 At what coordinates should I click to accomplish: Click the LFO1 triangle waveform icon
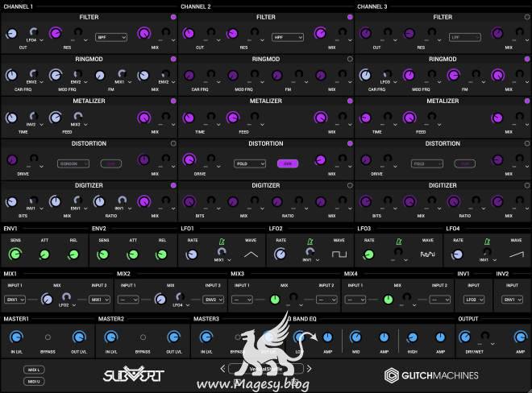(x=251, y=254)
